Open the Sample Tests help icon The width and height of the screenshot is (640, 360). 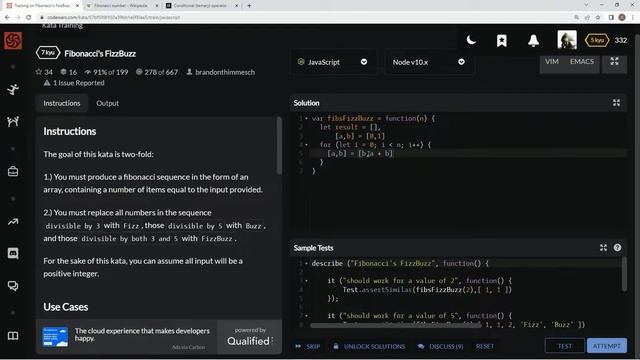[617, 247]
